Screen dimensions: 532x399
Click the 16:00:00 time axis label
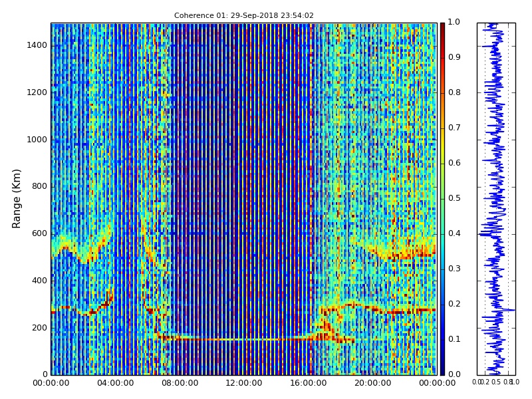point(309,383)
